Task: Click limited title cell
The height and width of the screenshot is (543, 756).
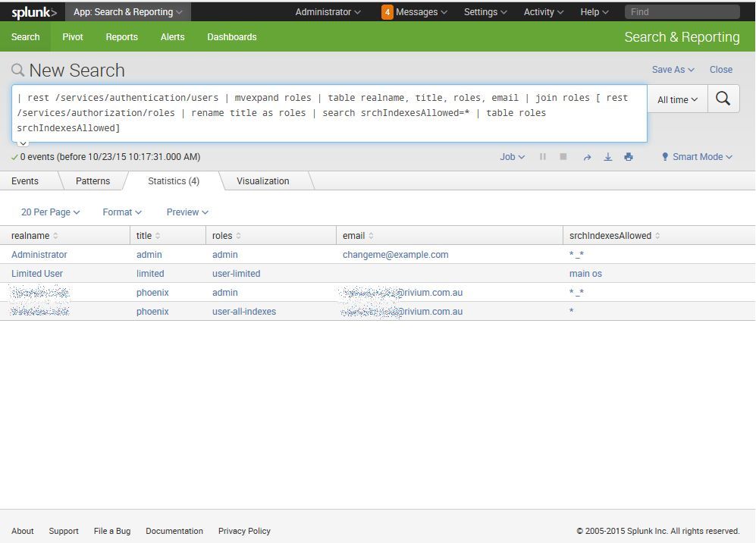Action: (x=150, y=274)
